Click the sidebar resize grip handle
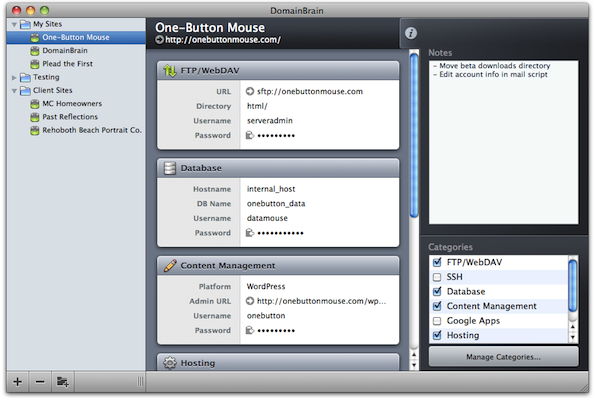595x400 pixels. pyautogui.click(x=140, y=382)
